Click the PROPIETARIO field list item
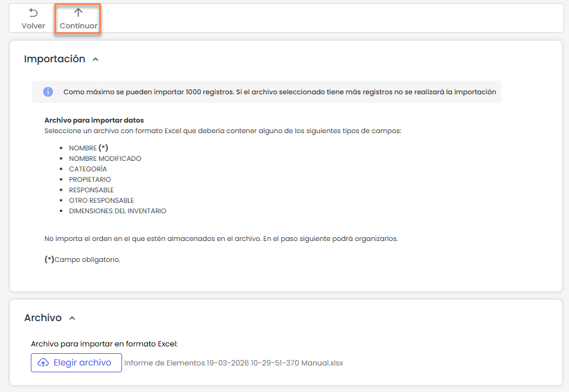Viewport: 569px width, 392px height. (90, 179)
